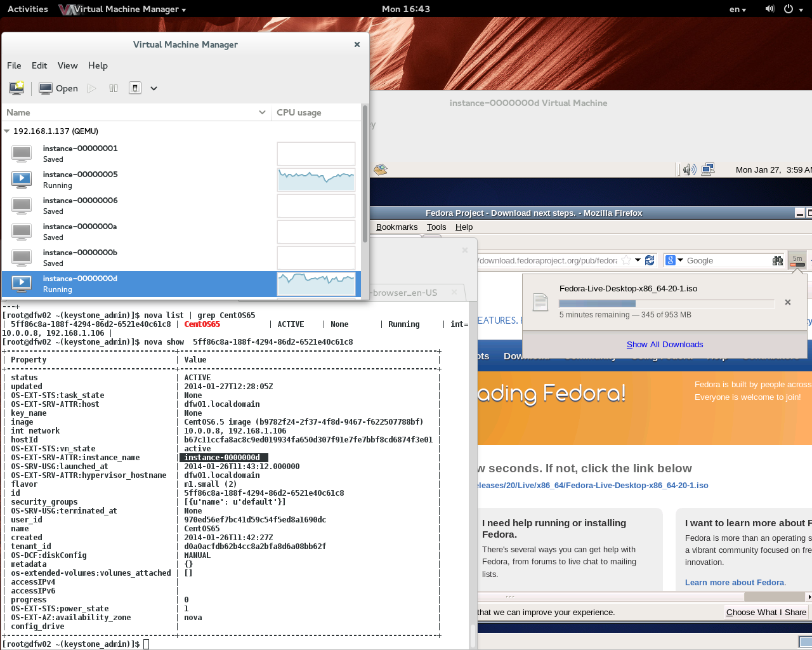Click the Run (play) toolbar icon
This screenshot has height=650, width=812.
(92, 88)
